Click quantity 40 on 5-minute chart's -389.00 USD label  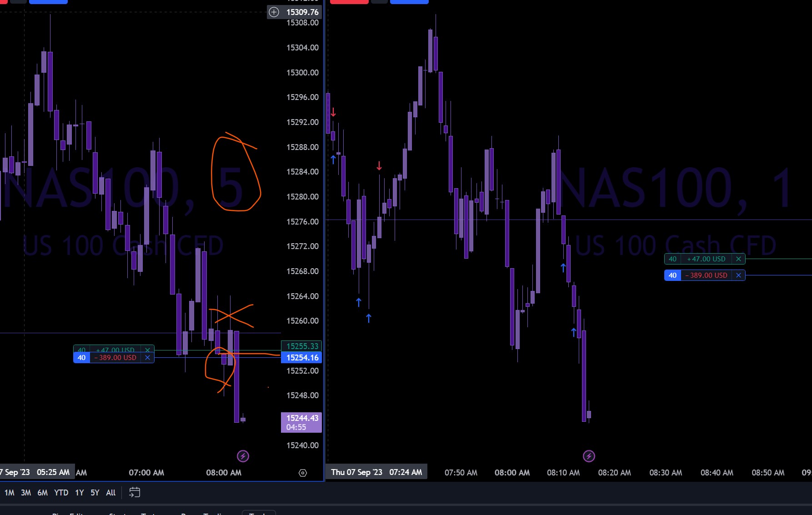(x=81, y=358)
